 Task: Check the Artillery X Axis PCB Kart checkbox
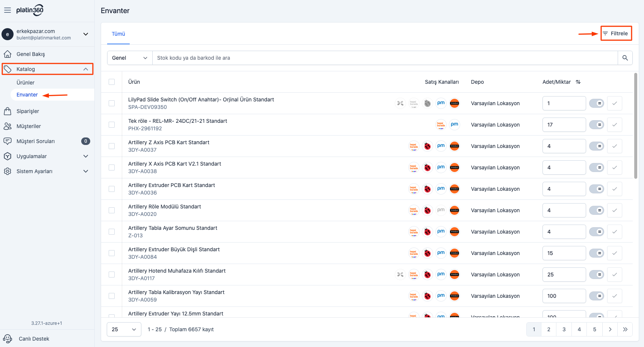tap(112, 167)
